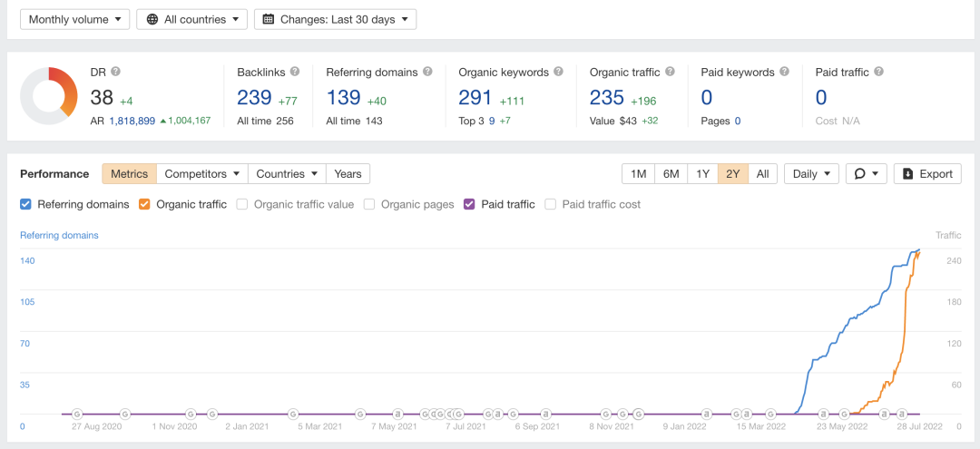Viewport: 980px width, 449px height.
Task: Click help icon beside Paid traffic
Action: [878, 72]
